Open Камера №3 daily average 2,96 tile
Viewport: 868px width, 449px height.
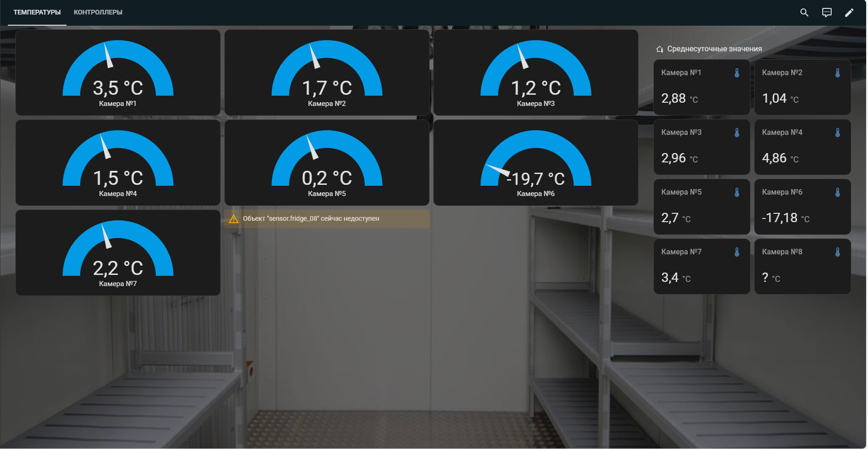click(x=701, y=147)
